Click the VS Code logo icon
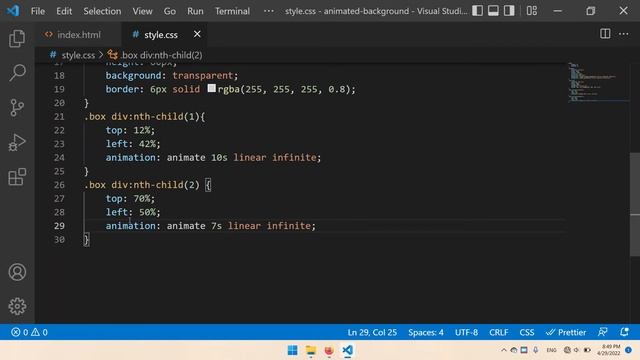The height and width of the screenshot is (360, 640). click(x=13, y=11)
